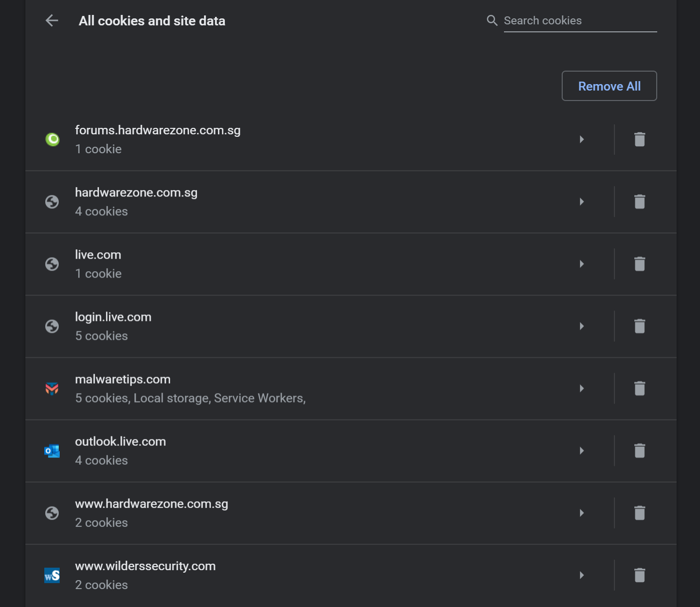
Task: Expand the live.com entry arrow
Action: pos(582,264)
